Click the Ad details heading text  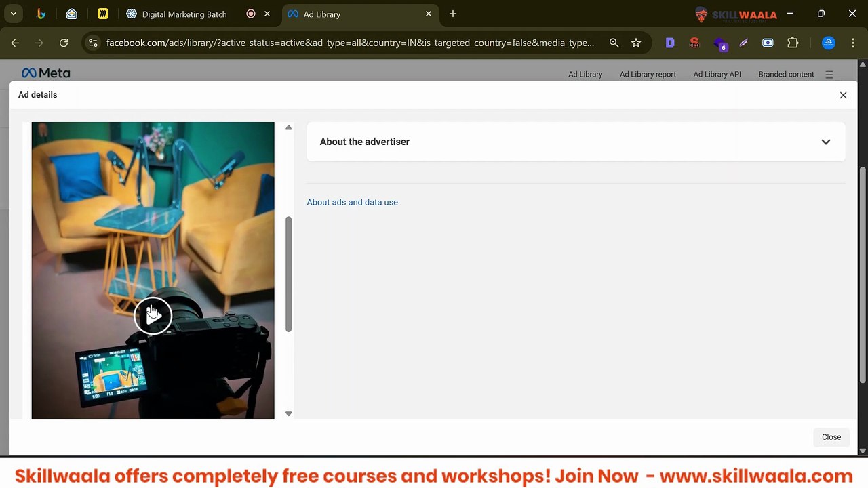37,95
